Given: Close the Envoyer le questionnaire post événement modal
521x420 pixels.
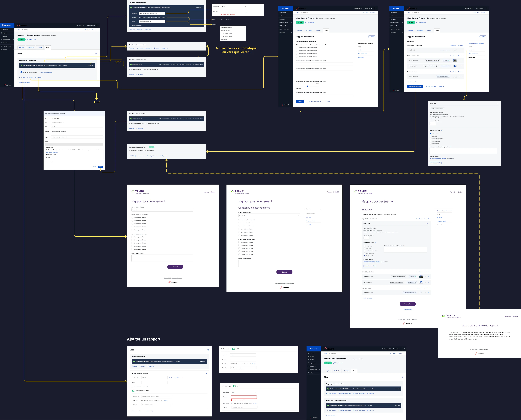Looking at the screenshot, I should click(x=102, y=113).
